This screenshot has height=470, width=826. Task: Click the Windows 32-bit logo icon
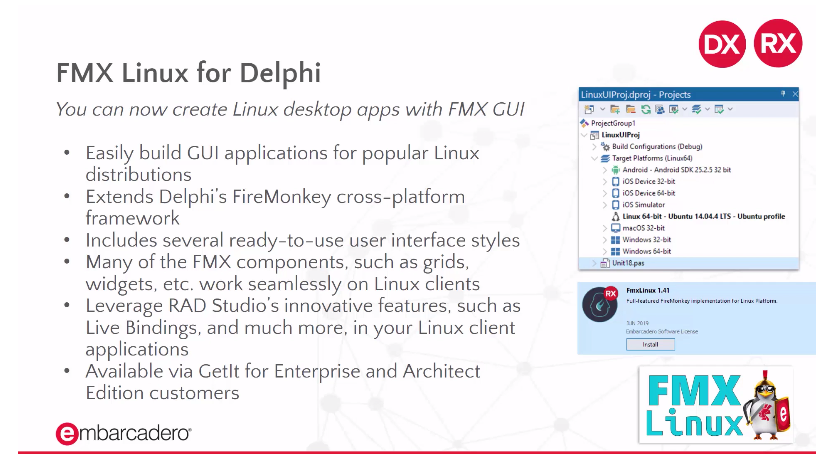point(615,239)
